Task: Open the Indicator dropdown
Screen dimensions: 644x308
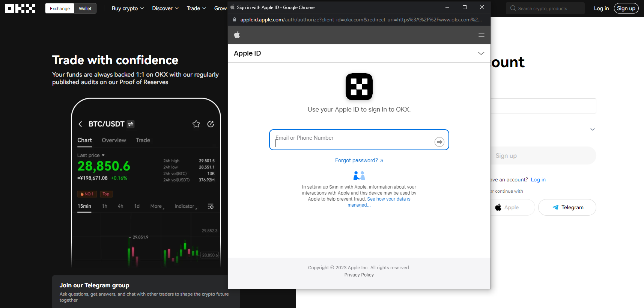Action: (185, 206)
